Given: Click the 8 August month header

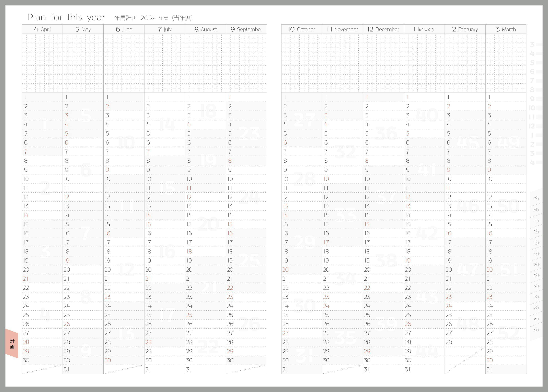Looking at the screenshot, I should tap(205, 29).
